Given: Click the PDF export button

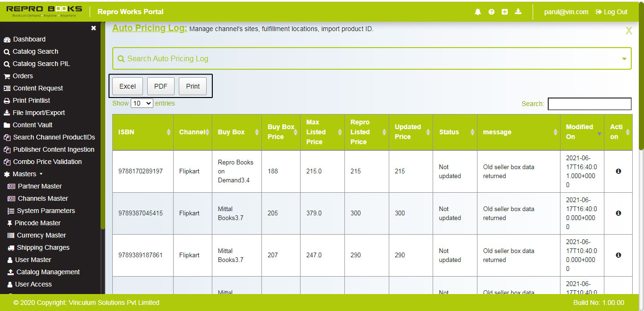Looking at the screenshot, I should coord(161,86).
